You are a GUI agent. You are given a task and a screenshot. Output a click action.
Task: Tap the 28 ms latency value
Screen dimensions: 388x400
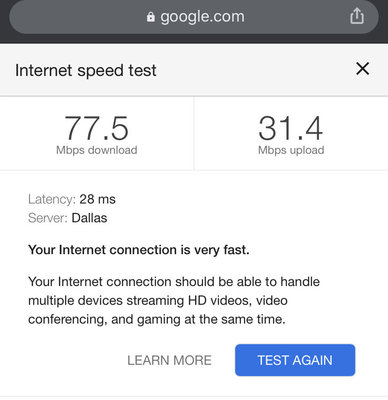click(97, 199)
